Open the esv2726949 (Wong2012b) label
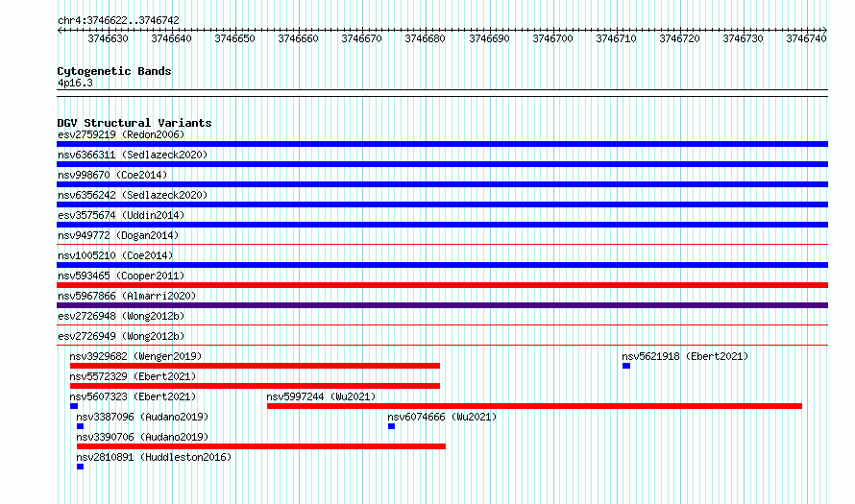 tap(121, 336)
